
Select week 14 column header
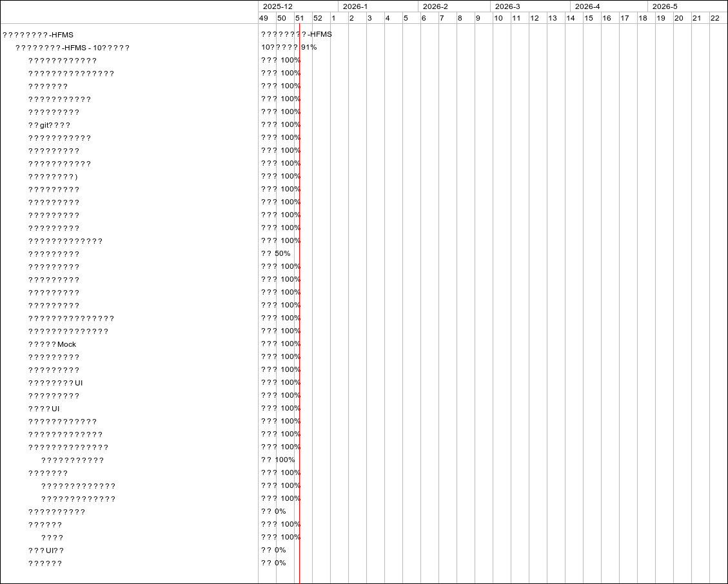pos(571,18)
